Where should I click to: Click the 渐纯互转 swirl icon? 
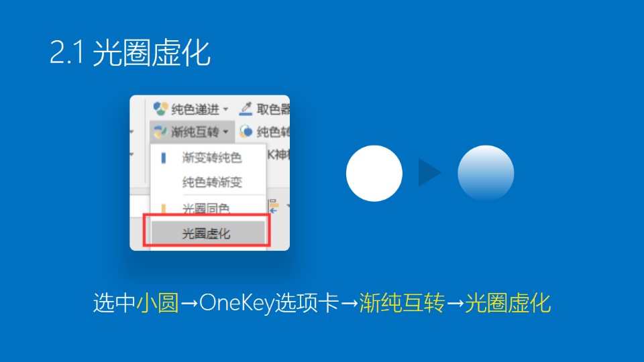[x=160, y=132]
